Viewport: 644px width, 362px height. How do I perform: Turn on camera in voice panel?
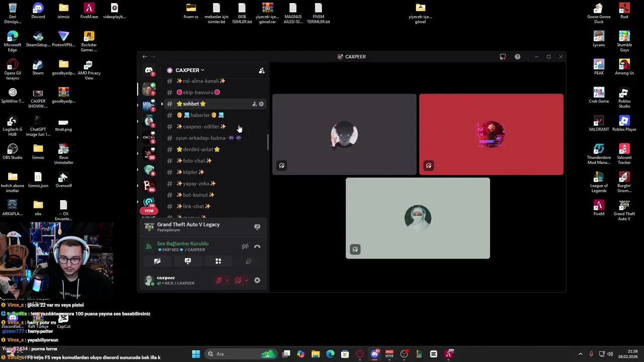pyautogui.click(x=157, y=261)
